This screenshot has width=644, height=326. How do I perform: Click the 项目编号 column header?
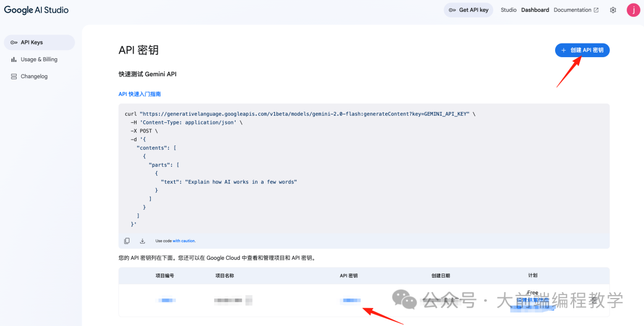(165, 276)
